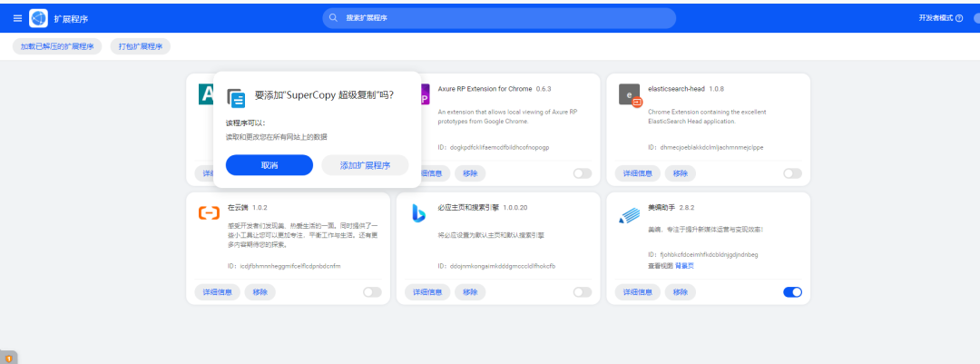This screenshot has height=364, width=980.
Task: Click the Axure description about local viewing
Action: pyautogui.click(x=507, y=116)
